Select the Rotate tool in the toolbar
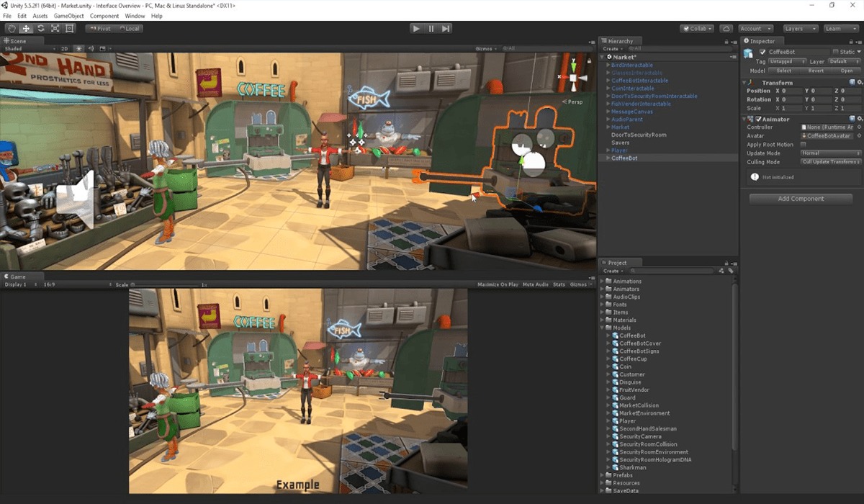The width and height of the screenshot is (864, 504). (x=40, y=29)
